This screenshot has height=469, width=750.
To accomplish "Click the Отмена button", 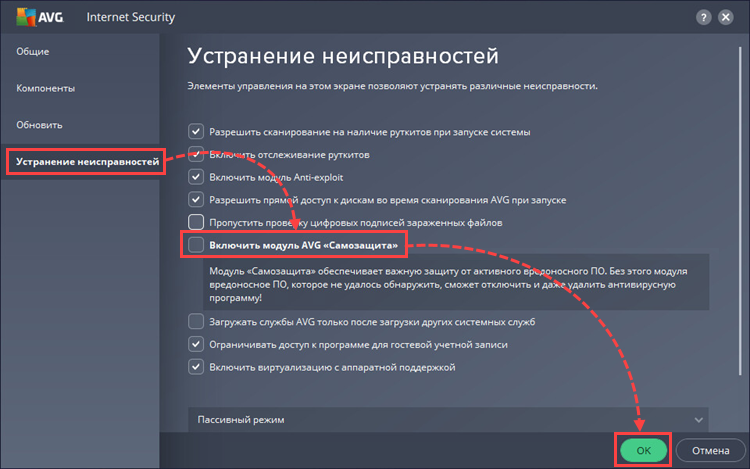I will pos(711,450).
